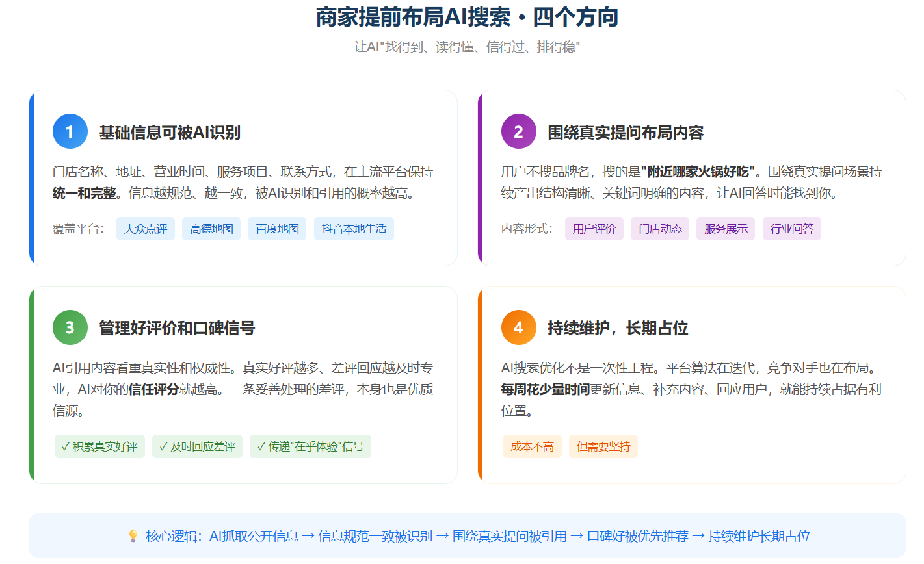
Task: Click the 用户评价 content tag
Action: (594, 229)
